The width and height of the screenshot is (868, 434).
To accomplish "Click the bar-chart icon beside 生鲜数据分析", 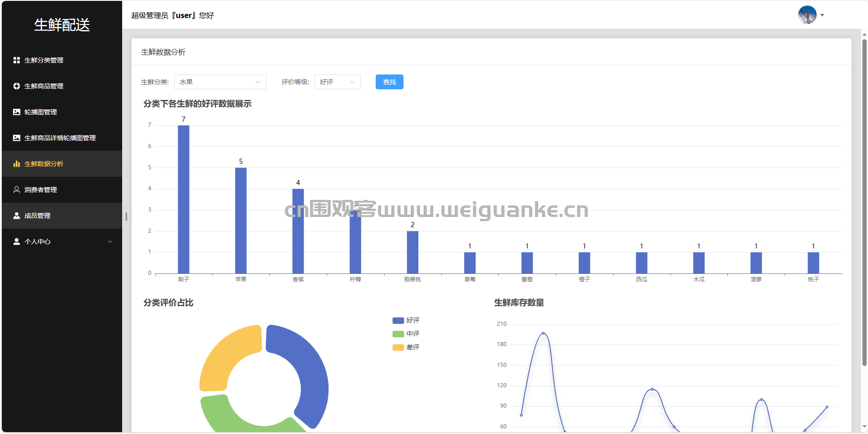I will pos(17,164).
